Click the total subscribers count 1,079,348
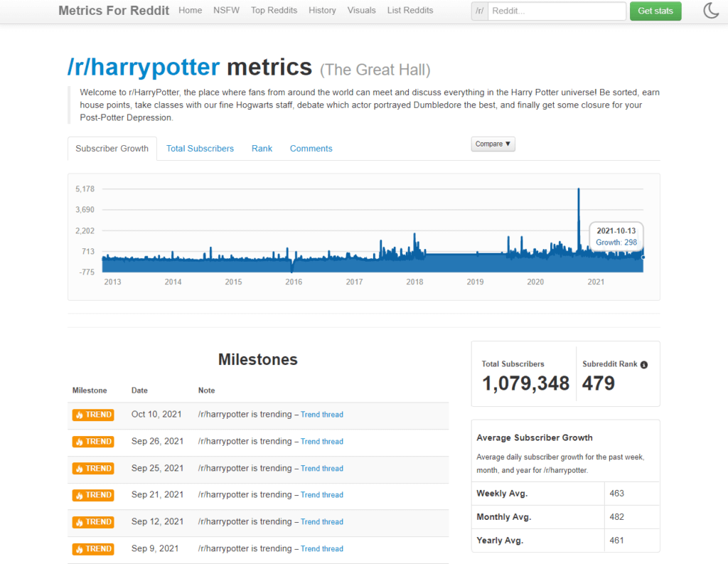The height and width of the screenshot is (564, 728). 525,383
